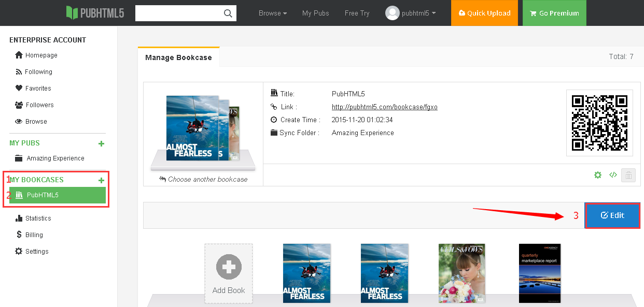Click the Homepage house icon
The width and height of the screenshot is (644, 307).
tap(19, 55)
